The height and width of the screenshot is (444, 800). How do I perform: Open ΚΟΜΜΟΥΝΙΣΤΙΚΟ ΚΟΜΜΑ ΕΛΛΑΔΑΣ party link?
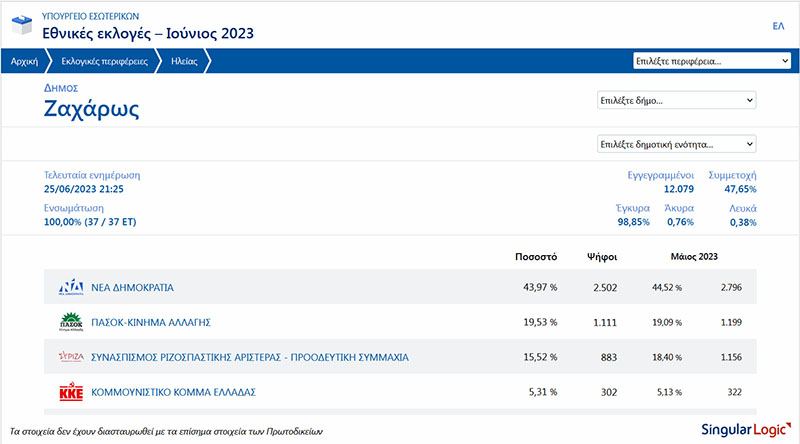click(169, 391)
